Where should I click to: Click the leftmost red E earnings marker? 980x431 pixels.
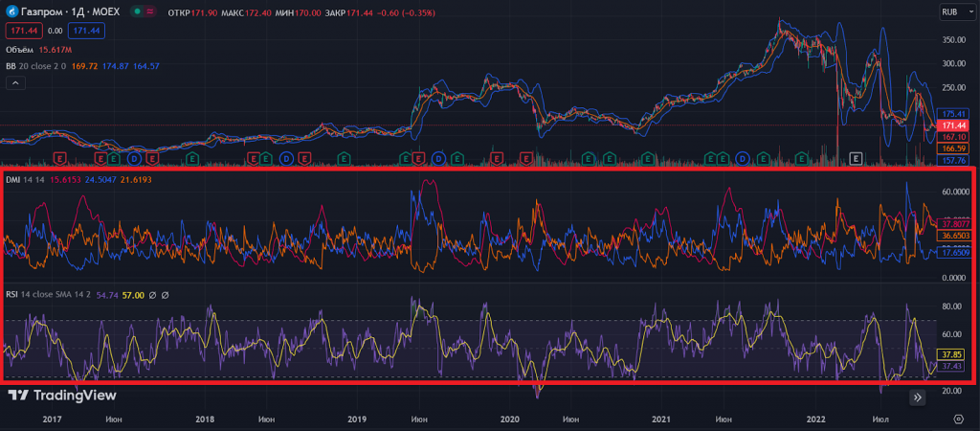click(x=59, y=157)
